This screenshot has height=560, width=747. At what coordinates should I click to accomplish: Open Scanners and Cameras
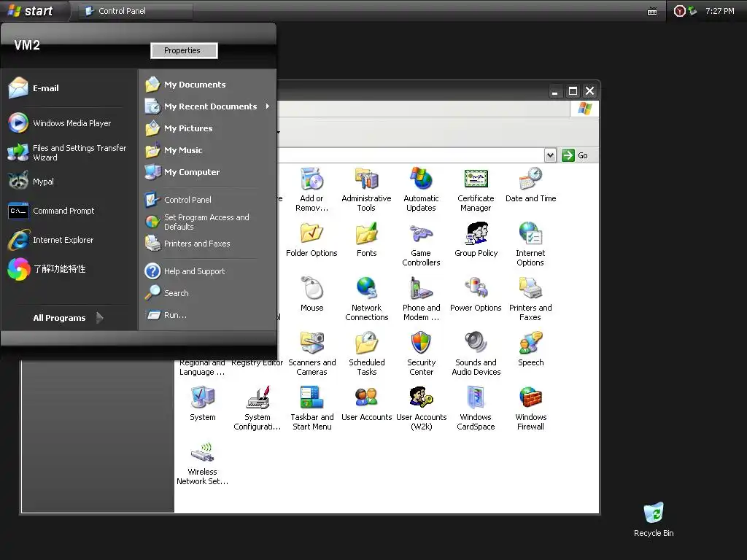click(x=311, y=354)
